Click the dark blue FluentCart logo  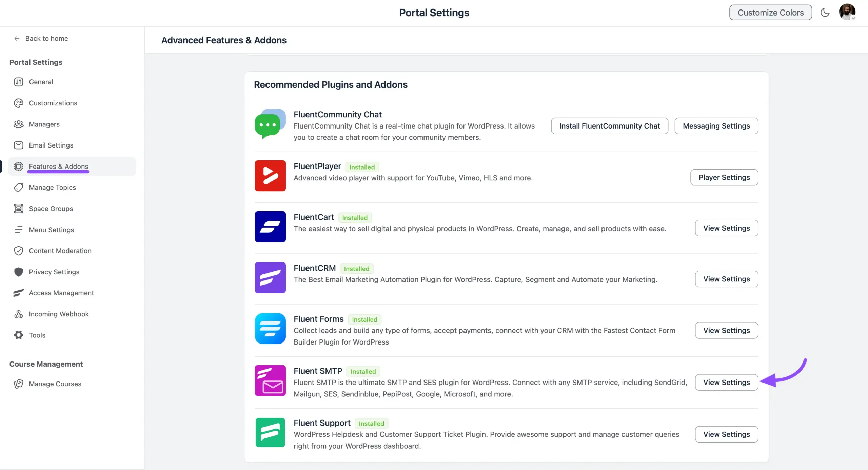(x=270, y=227)
